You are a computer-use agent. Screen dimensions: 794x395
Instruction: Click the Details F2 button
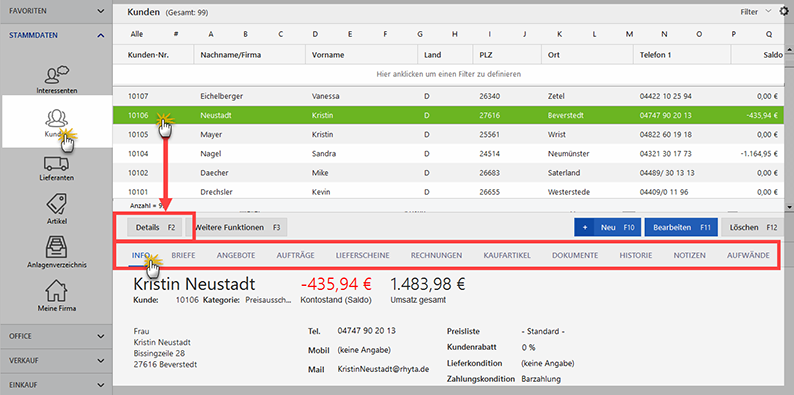(x=154, y=227)
